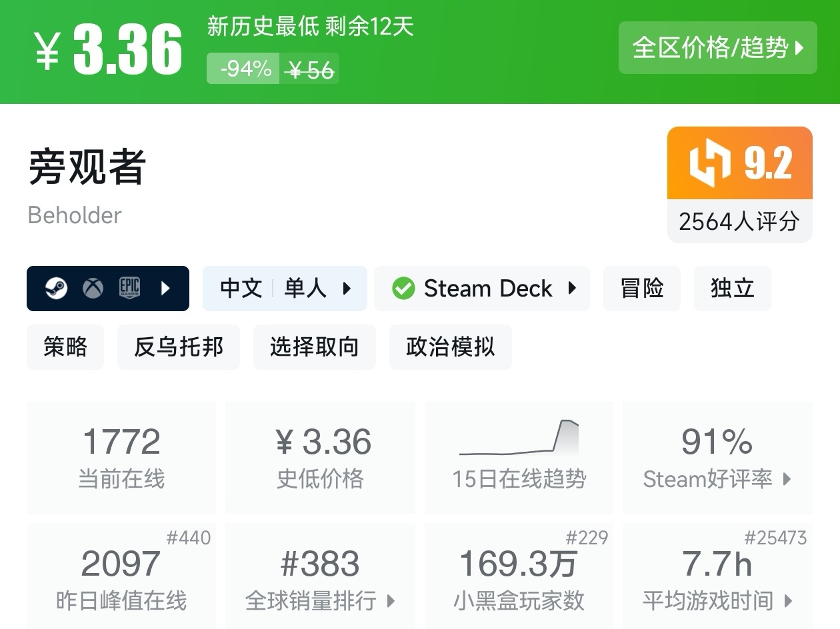Expand Steam Deck compatibility details

[572, 288]
